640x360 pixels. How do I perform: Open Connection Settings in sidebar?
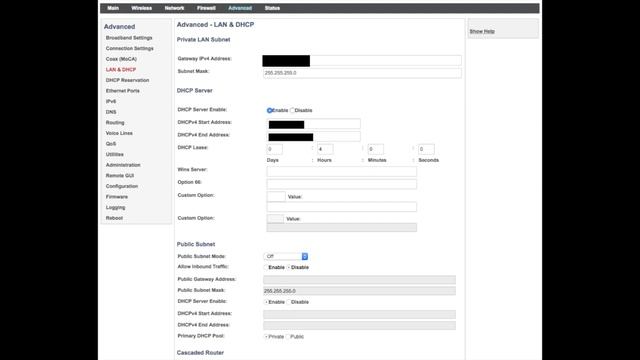pos(130,49)
